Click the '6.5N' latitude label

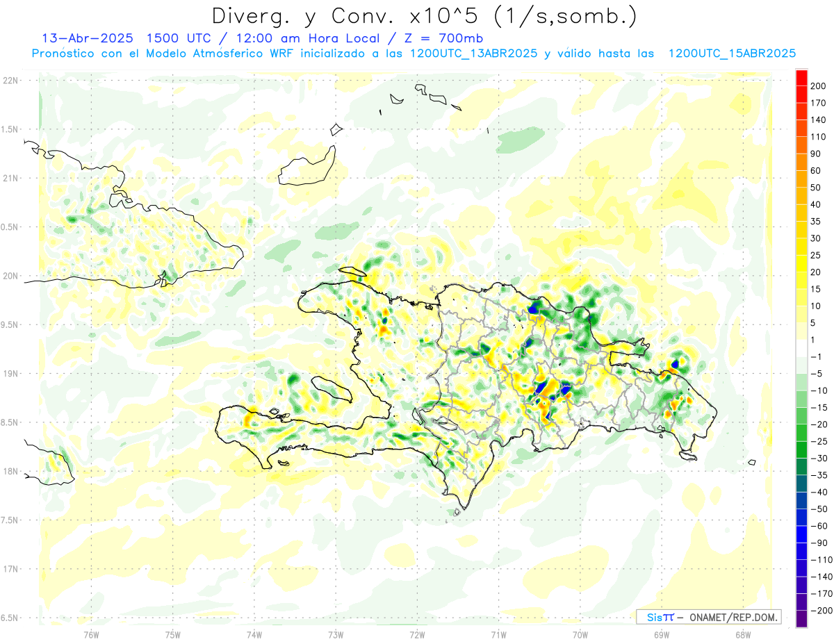click(x=10, y=618)
